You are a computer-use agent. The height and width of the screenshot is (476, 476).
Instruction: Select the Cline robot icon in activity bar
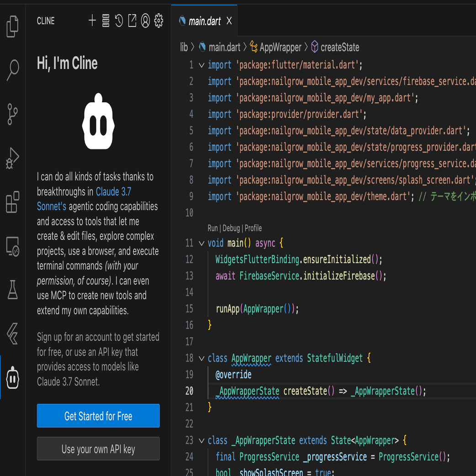(12, 377)
